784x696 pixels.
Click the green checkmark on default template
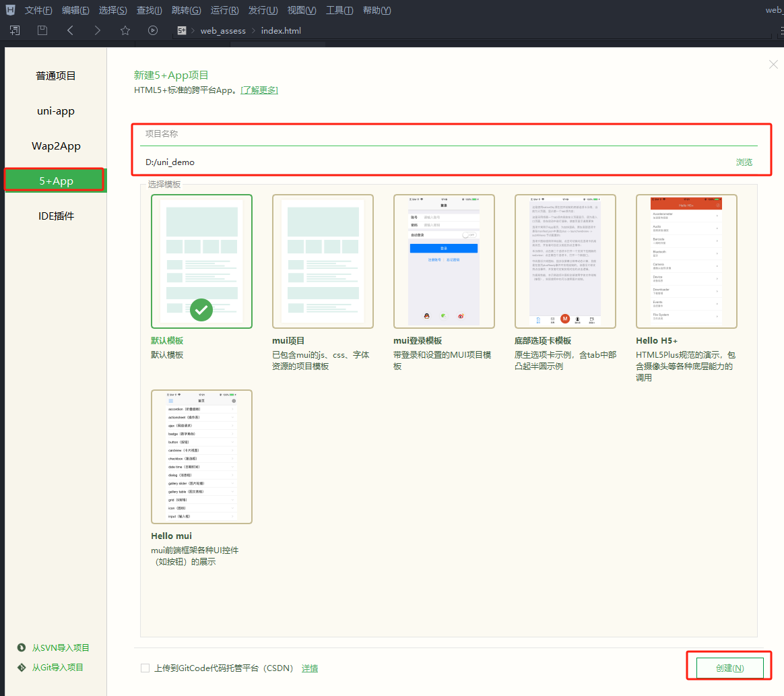click(201, 310)
